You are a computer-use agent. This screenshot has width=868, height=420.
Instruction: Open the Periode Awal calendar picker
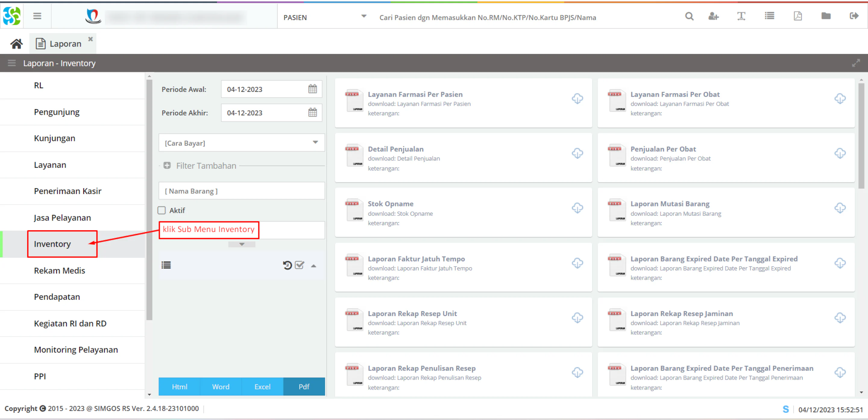click(312, 89)
